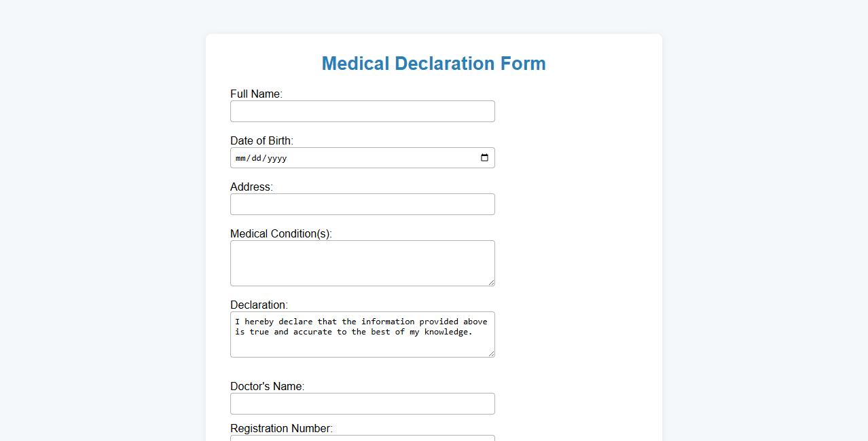The width and height of the screenshot is (868, 441).
Task: Select the mm segment of the date field
Action: coord(240,158)
